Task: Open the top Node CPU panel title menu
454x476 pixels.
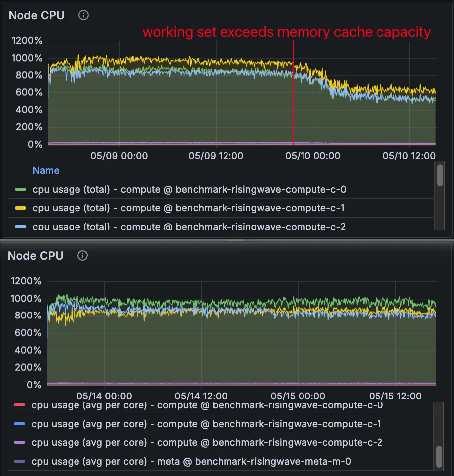Action: (x=36, y=15)
